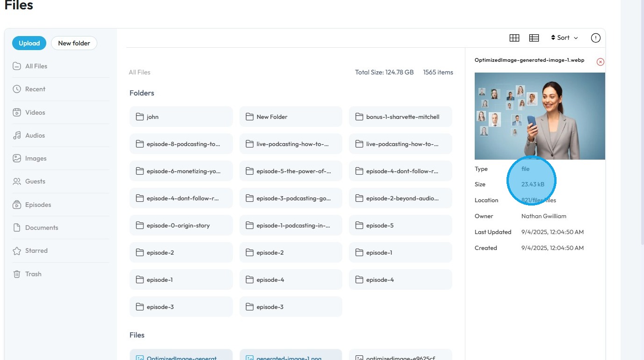Click the OptimizedImage-generated-image-1.webp title
This screenshot has height=360, width=644.
[529, 60]
